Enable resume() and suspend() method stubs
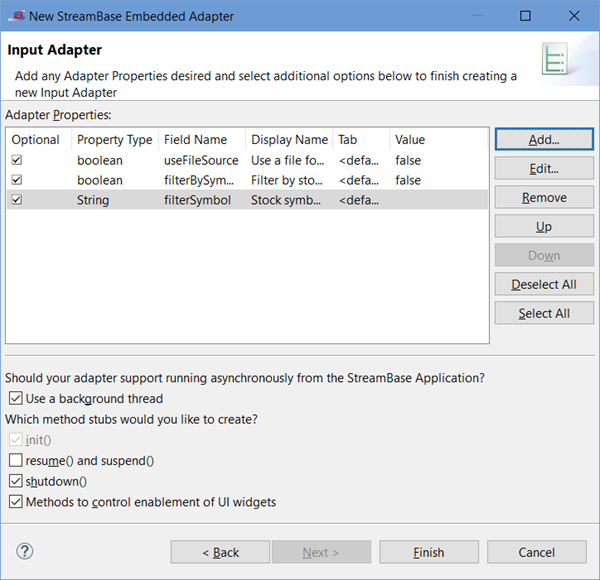Viewport: 600px width, 580px height. pyautogui.click(x=15, y=461)
